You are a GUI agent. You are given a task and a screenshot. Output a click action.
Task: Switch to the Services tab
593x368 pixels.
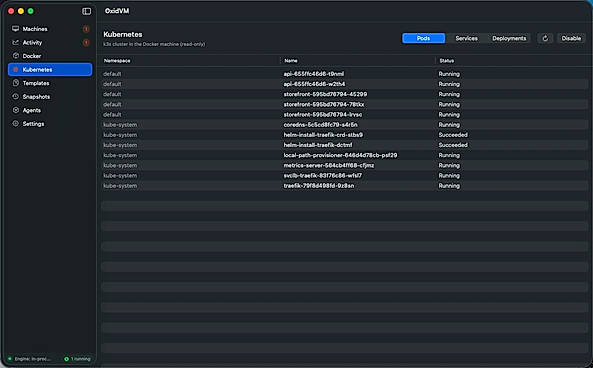point(466,38)
